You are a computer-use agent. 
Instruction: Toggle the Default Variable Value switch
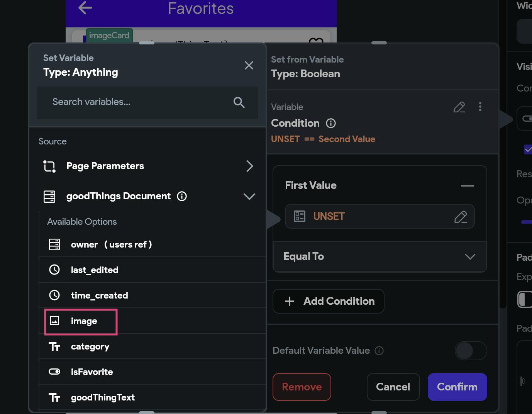click(471, 351)
